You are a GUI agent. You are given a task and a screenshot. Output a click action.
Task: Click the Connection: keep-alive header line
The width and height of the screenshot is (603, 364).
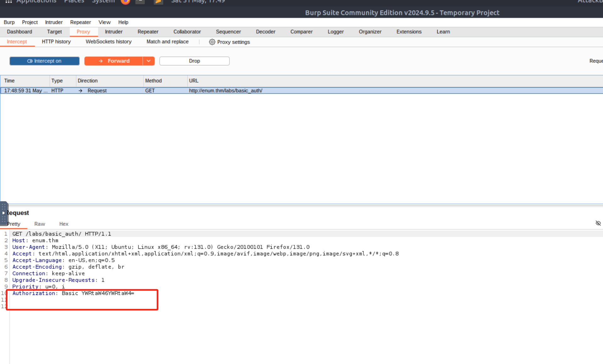pos(48,273)
